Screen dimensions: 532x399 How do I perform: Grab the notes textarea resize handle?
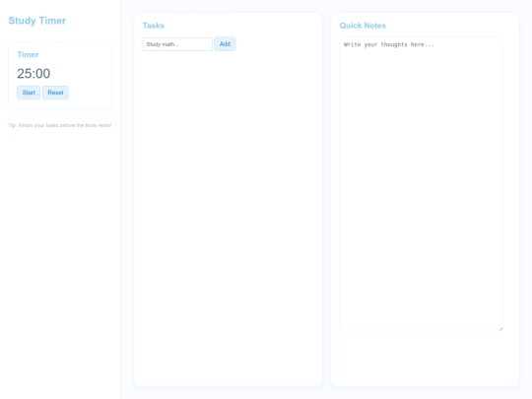coord(500,329)
